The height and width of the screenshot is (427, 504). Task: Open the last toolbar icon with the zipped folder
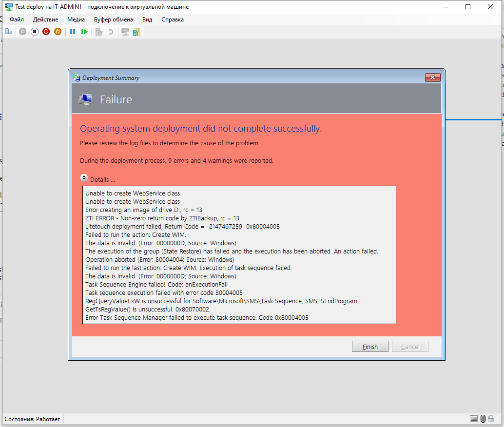[136, 32]
